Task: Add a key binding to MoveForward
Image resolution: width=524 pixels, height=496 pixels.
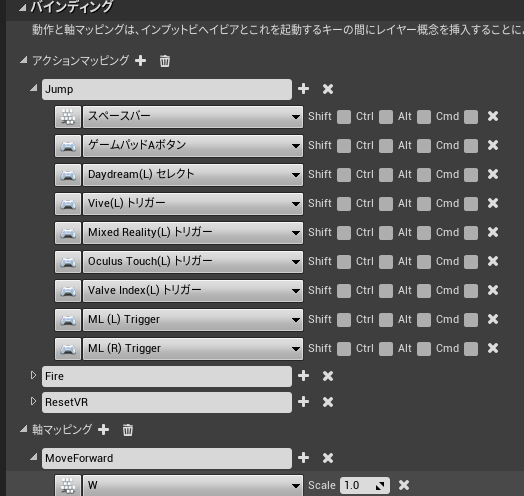Action: tap(303, 458)
